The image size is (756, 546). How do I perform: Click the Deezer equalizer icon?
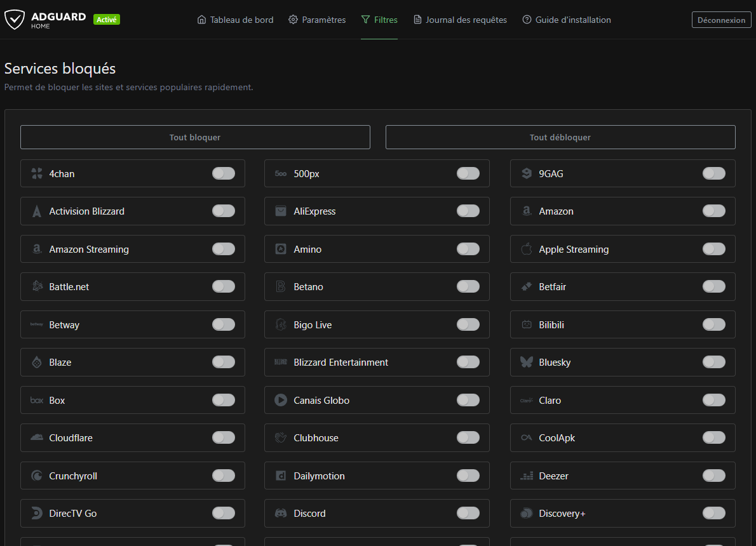click(527, 476)
